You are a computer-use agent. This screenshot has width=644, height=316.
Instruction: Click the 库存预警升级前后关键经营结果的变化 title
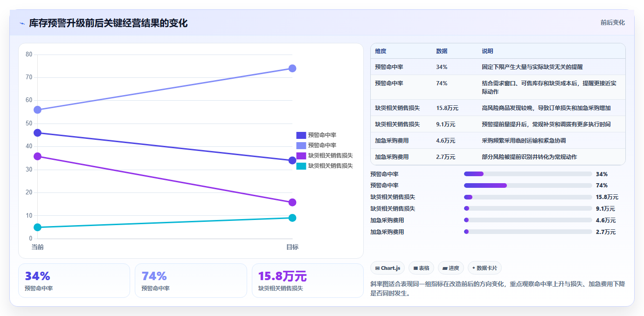point(108,23)
